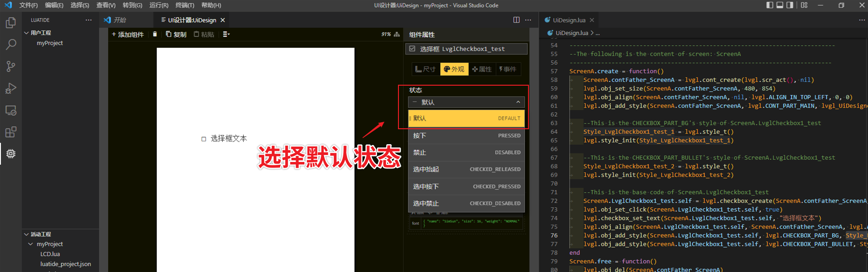Click the layer order dropdown icon in toolbar
Screen dimensions: 868x272
(x=226, y=34)
